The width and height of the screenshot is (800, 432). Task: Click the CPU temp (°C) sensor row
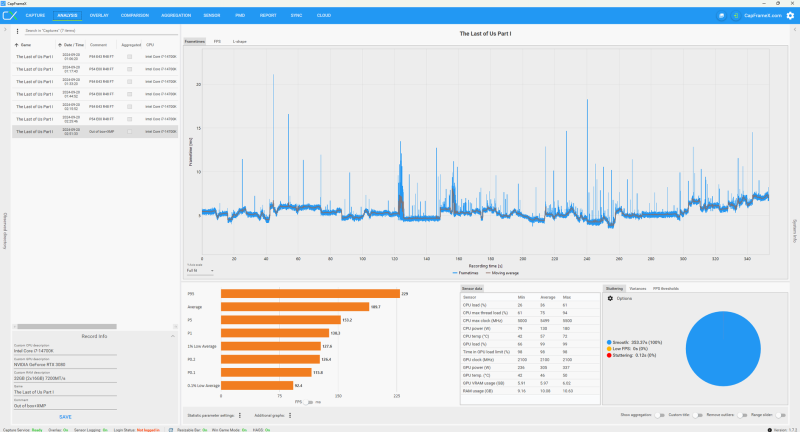click(530, 337)
